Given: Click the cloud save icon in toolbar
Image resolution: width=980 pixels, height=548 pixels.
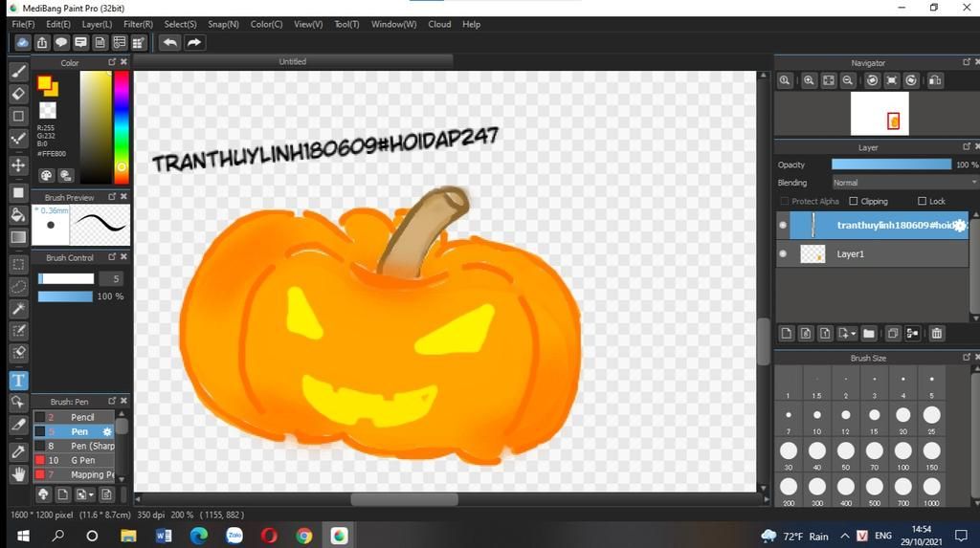Looking at the screenshot, I should click(23, 42).
